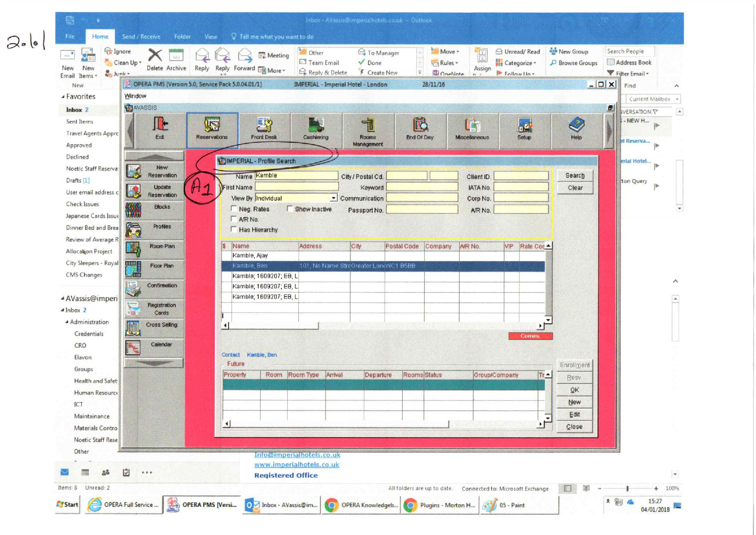Switch to Outlook Folder tab
This screenshot has width=756, height=535.
(182, 37)
